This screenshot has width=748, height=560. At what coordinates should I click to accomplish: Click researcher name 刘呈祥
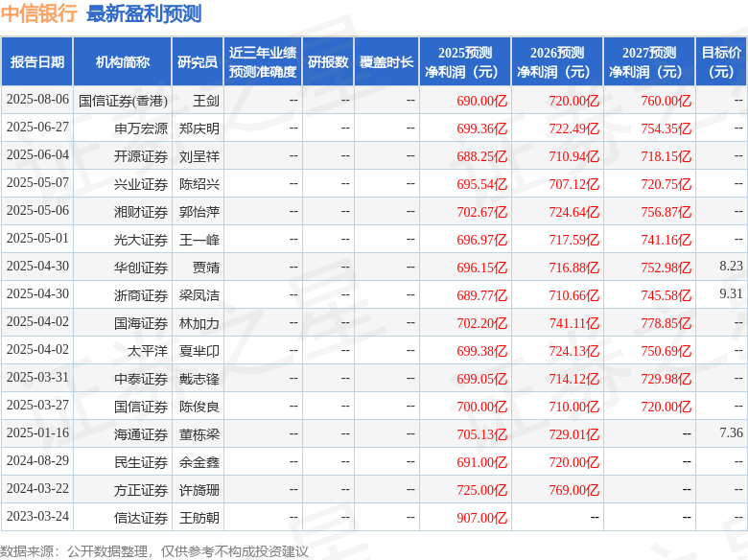[199, 156]
